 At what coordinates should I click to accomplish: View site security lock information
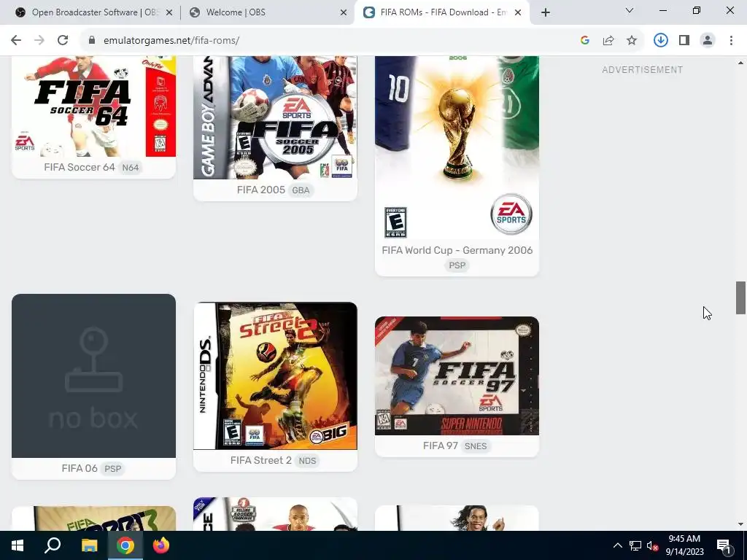92,41
